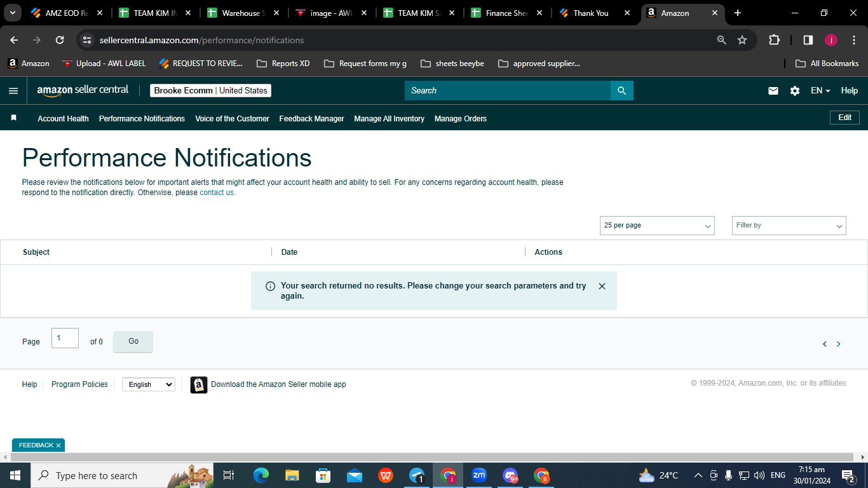Click the Seller Central search field
This screenshot has height=488, width=868.
point(508,91)
